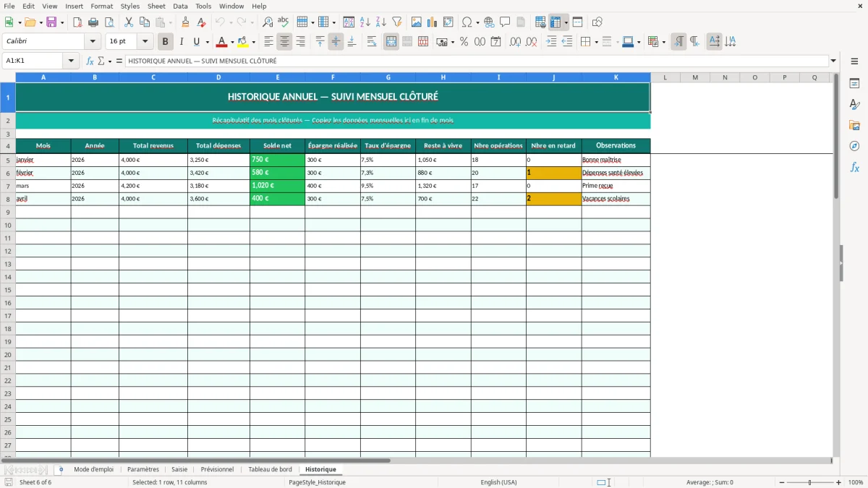
Task: Toggle print preview icon
Action: click(x=109, y=22)
